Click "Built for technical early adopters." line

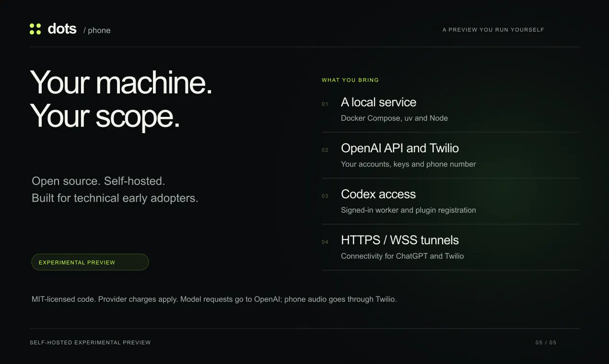pyautogui.click(x=115, y=198)
